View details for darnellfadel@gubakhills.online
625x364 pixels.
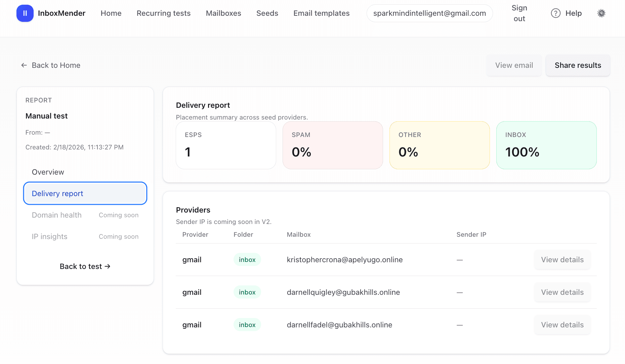[x=562, y=325]
